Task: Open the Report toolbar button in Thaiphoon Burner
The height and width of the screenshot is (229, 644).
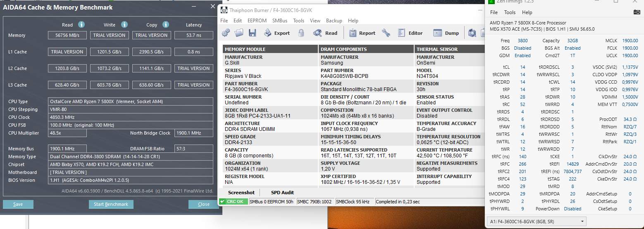Action: click(362, 33)
